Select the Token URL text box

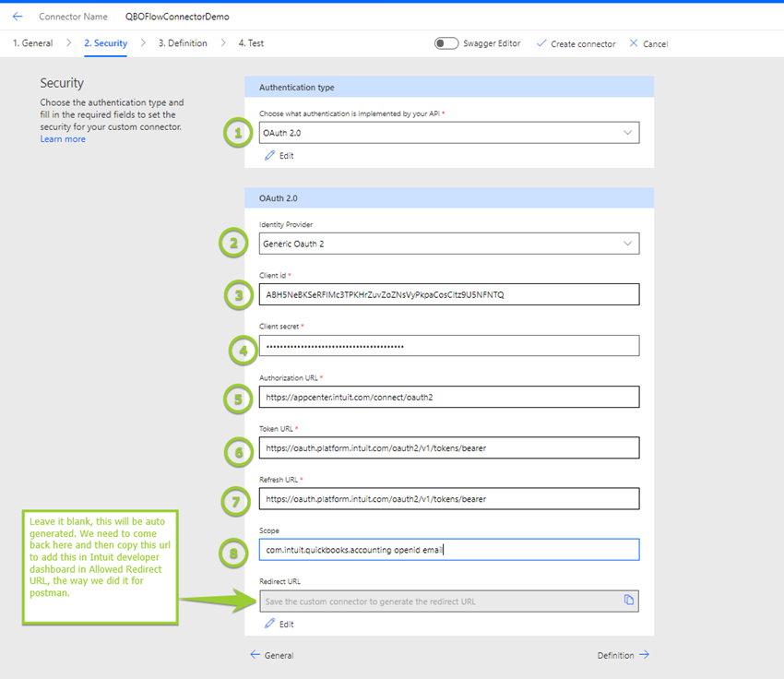click(448, 447)
